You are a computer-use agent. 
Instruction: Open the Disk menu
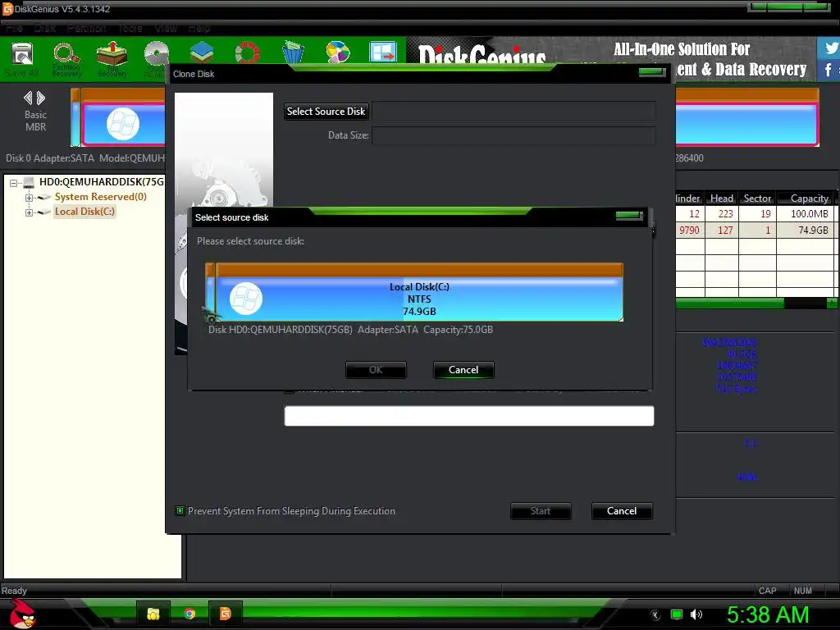pos(45,29)
